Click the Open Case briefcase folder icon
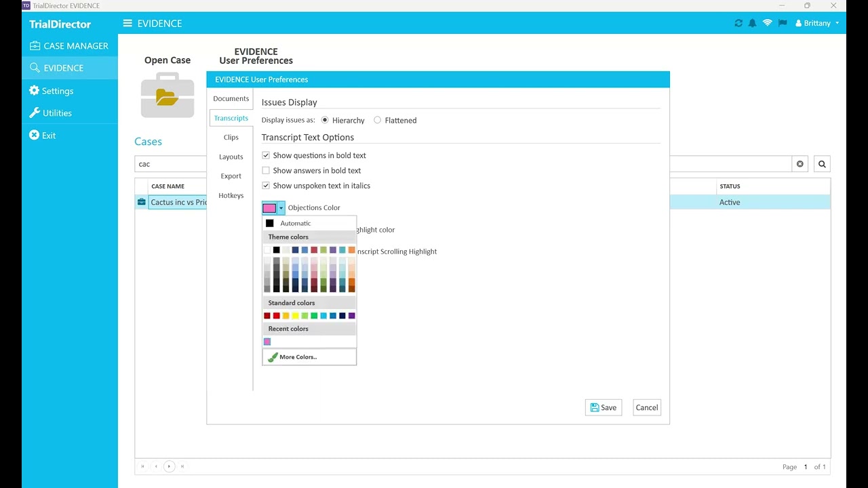 (167, 95)
